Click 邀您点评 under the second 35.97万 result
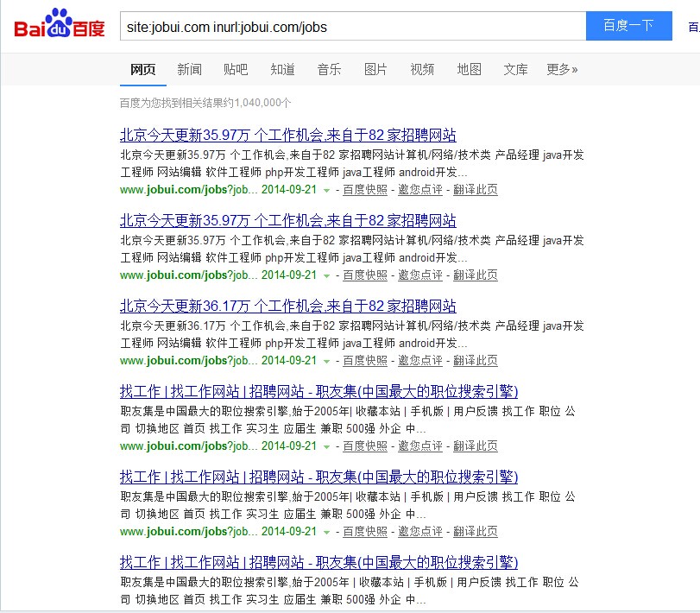The height and width of the screenshot is (613, 700). point(420,275)
